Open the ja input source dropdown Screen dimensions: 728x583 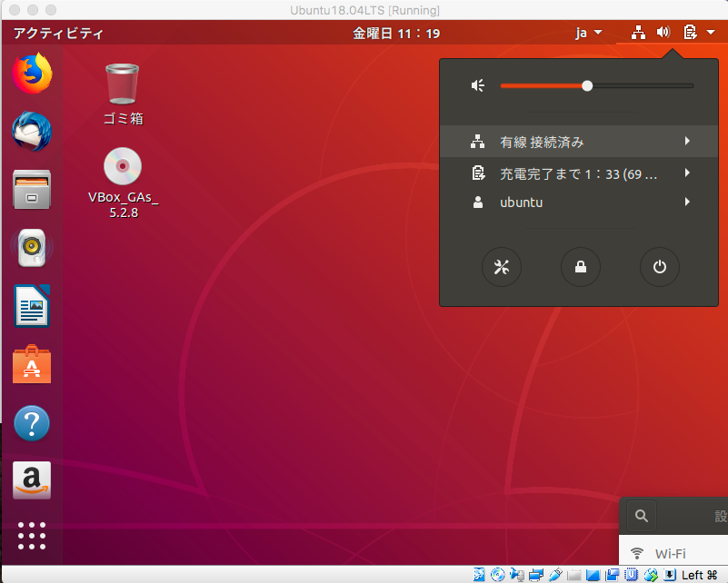(x=588, y=33)
